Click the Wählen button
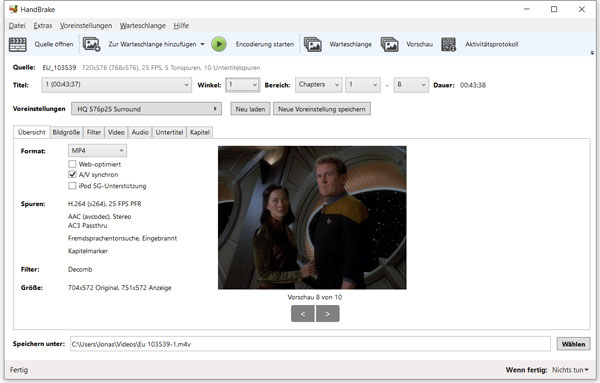Screen dimensions: 600x383 (573, 344)
